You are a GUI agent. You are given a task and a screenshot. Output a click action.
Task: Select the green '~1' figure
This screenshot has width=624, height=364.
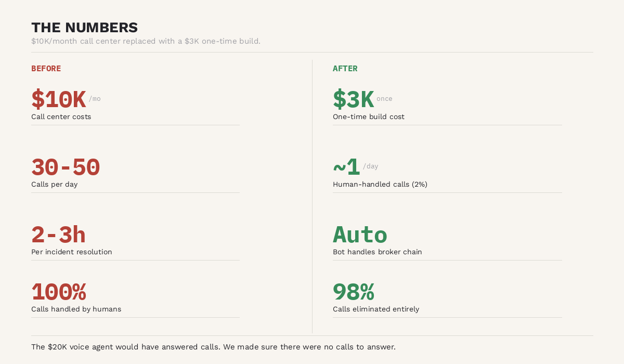(346, 167)
